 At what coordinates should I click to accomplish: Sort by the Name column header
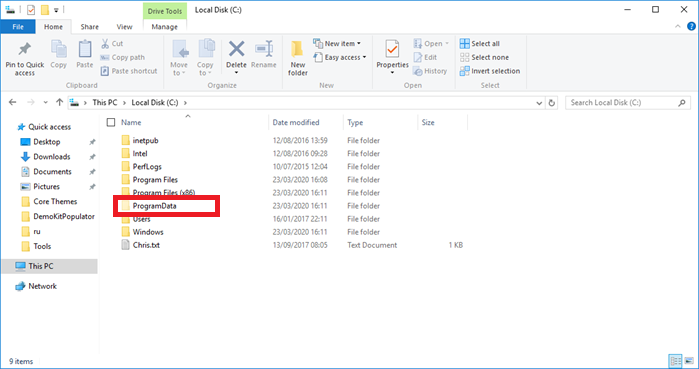point(131,122)
